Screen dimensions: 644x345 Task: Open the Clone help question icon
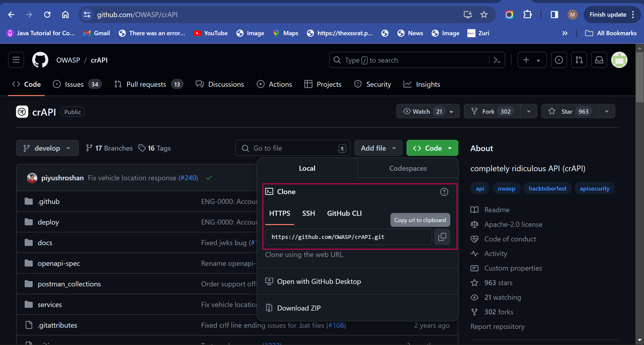pos(444,192)
